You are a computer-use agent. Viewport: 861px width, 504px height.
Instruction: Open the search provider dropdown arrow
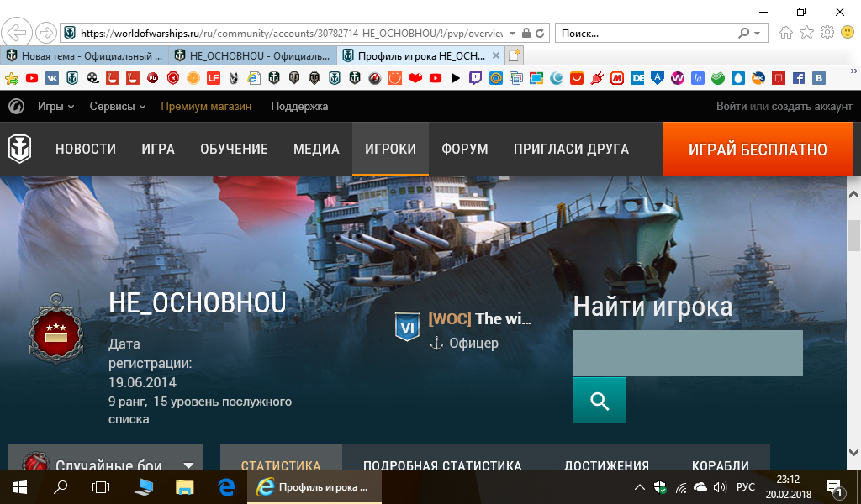pyautogui.click(x=758, y=33)
